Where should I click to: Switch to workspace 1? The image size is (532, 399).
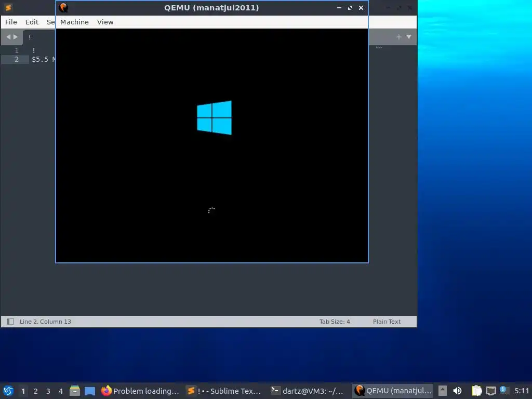pyautogui.click(x=23, y=391)
